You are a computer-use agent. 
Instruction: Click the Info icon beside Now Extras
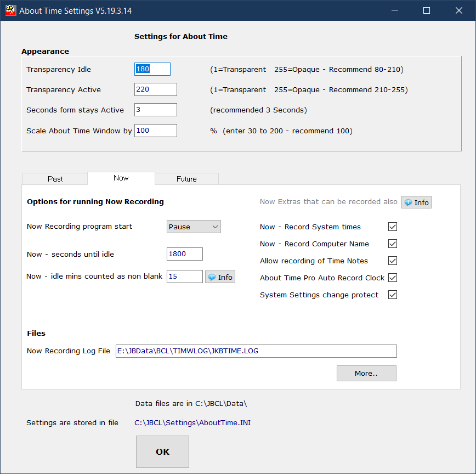point(416,202)
